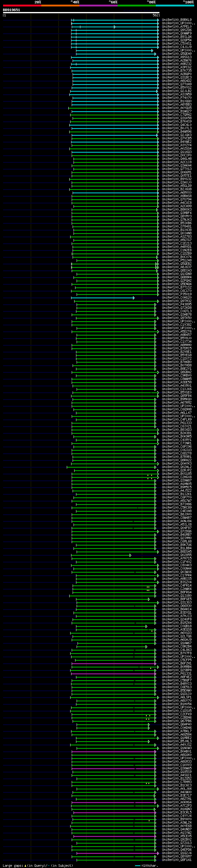Select hit label UniRef100_Q9SZD6
197x868 pixels.
pyautogui.click(x=177, y=30)
